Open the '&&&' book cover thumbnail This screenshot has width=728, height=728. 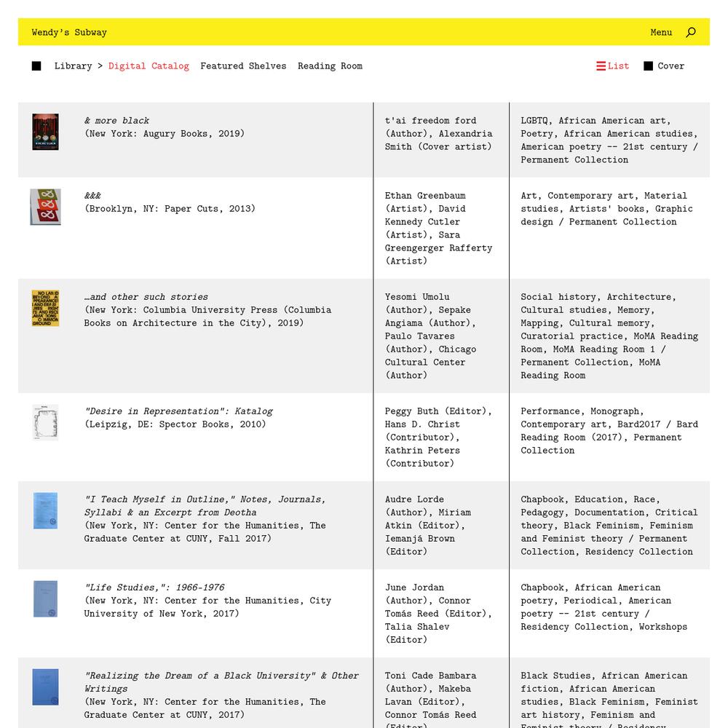point(45,207)
